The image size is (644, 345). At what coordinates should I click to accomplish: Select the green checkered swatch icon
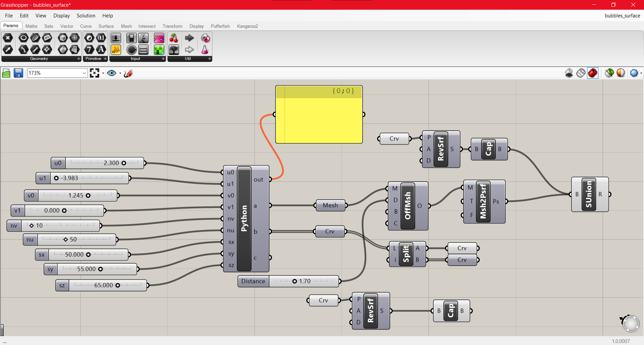point(159,50)
